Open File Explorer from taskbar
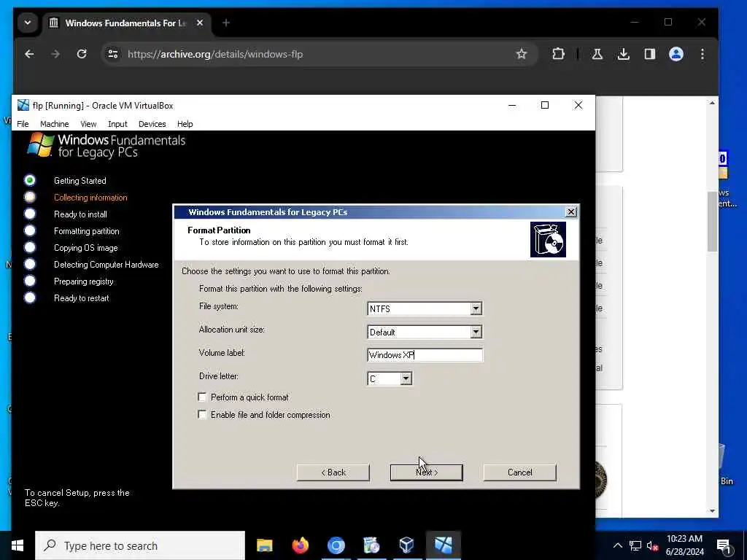 [x=264, y=545]
